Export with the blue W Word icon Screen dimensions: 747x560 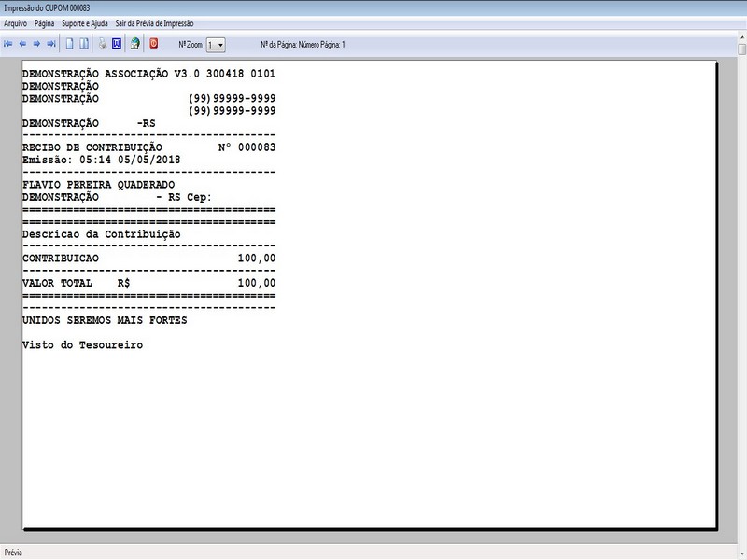[x=117, y=44]
